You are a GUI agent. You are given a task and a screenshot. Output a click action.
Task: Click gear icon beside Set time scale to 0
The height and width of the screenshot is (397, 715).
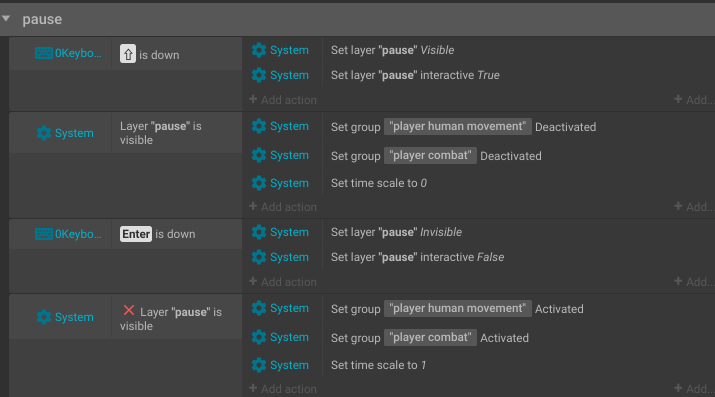259,183
